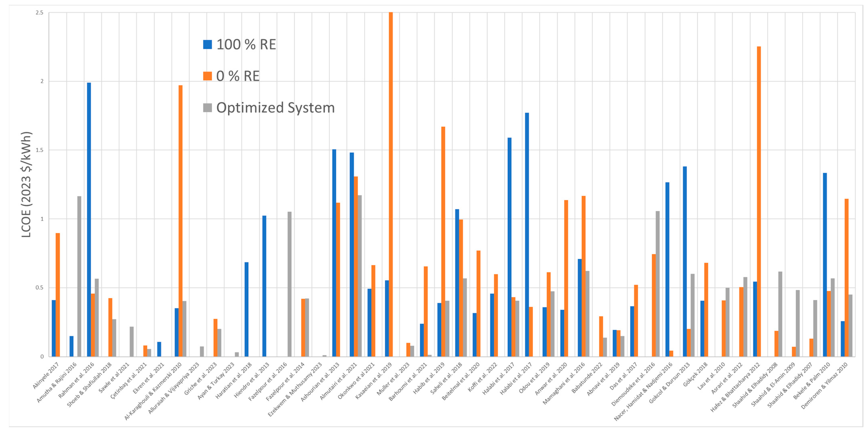Select the "0 % RE" legend text
This screenshot has width=868, height=432.
click(238, 76)
